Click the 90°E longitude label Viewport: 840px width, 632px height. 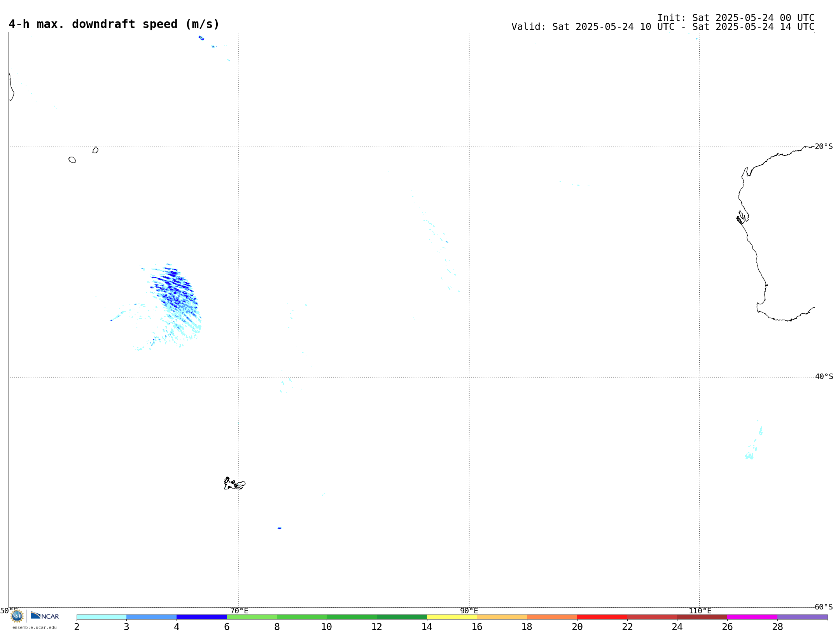click(x=469, y=611)
